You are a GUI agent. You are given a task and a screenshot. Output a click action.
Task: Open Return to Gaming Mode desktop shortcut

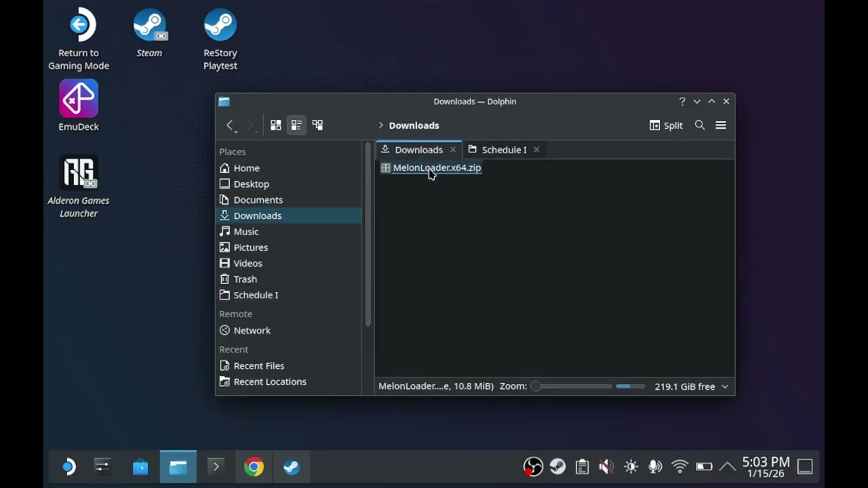pos(79,39)
